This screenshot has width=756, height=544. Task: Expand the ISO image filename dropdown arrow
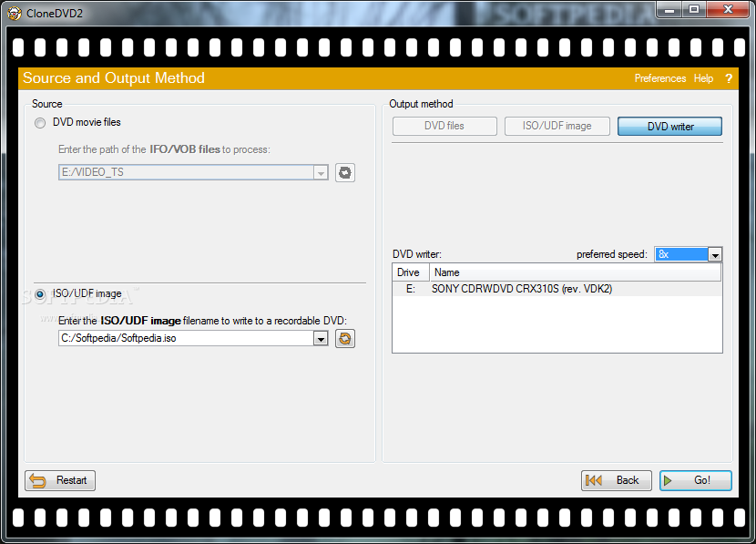321,339
